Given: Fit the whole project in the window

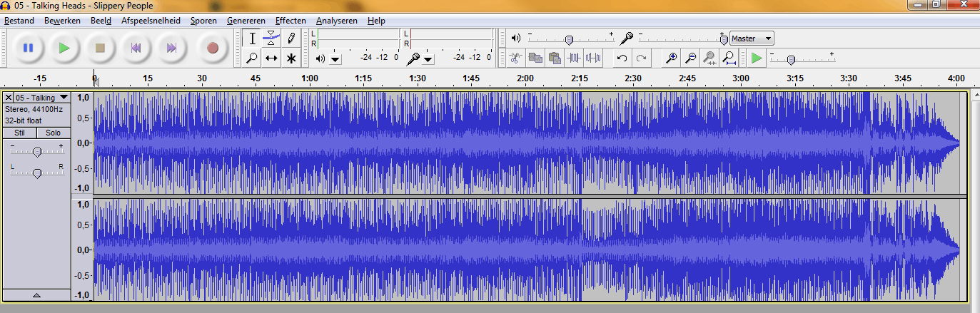Looking at the screenshot, I should pyautogui.click(x=729, y=58).
